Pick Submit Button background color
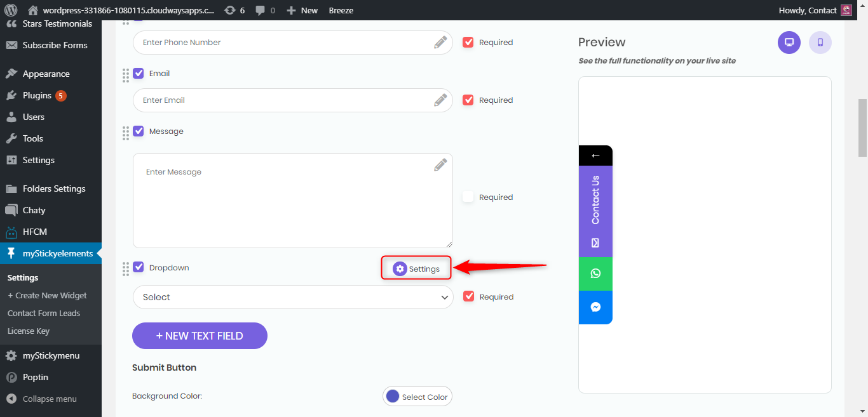The width and height of the screenshot is (868, 417). 417,396
